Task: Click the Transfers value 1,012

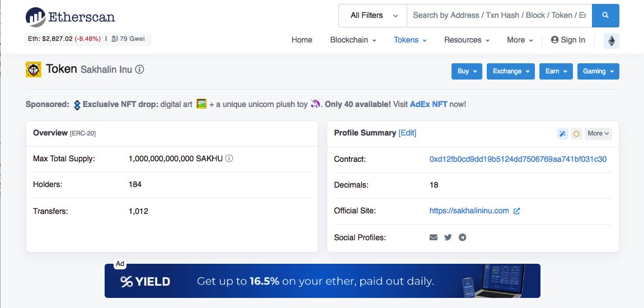Action: point(138,211)
